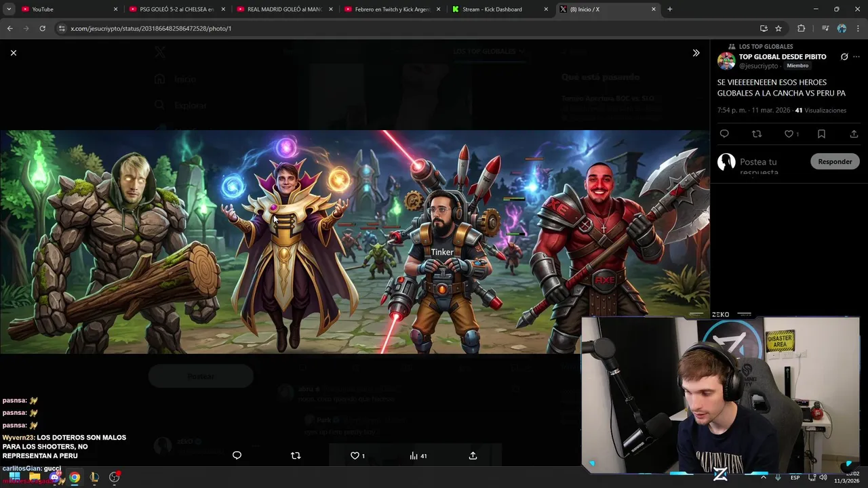Click the displayed Dota heroes photo
The width and height of the screenshot is (868, 488).
[x=355, y=242]
